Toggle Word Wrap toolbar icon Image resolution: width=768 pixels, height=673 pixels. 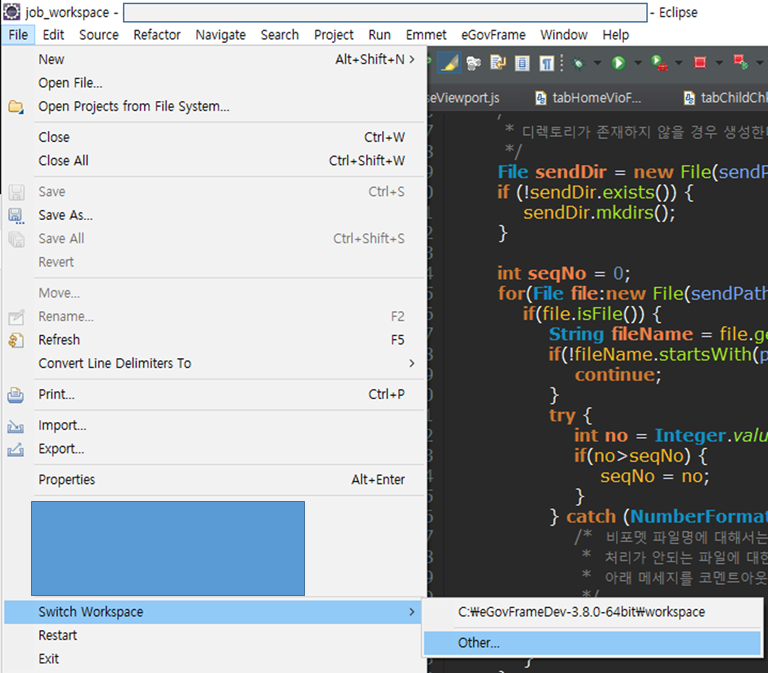point(498,63)
